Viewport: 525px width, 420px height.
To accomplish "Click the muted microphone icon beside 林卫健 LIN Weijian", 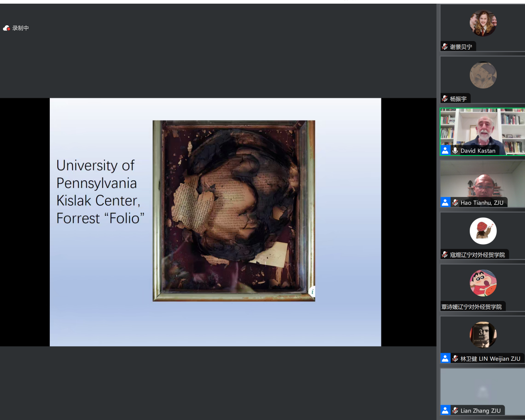I will tap(455, 359).
